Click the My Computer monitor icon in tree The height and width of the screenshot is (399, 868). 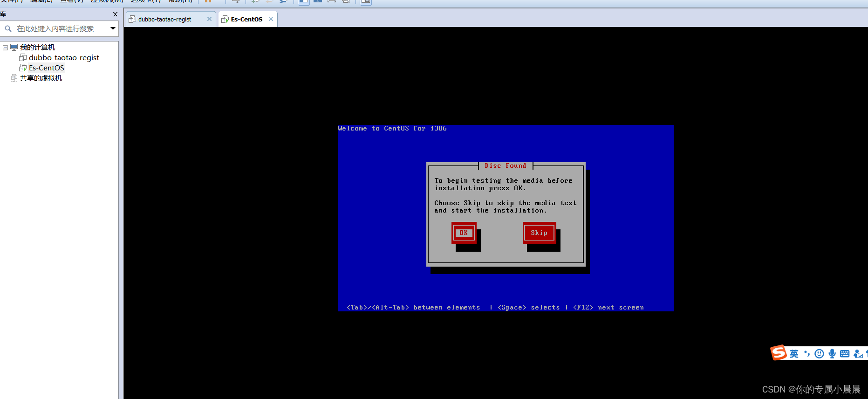click(14, 48)
